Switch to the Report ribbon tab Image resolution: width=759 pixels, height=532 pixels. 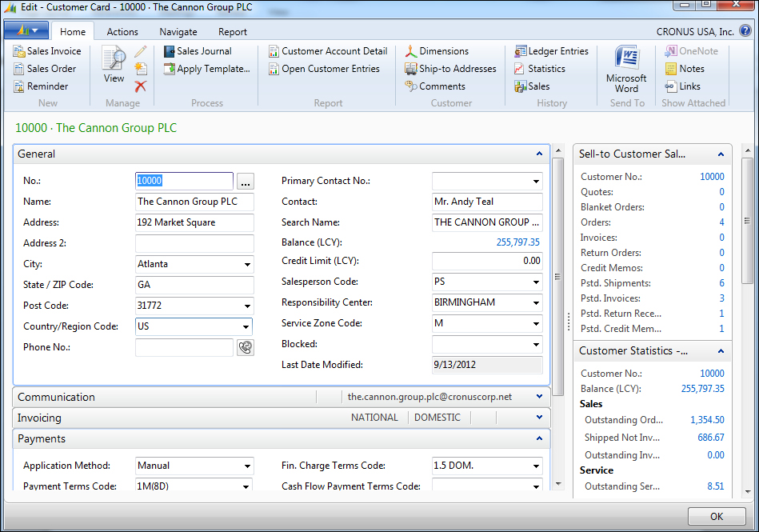(233, 31)
